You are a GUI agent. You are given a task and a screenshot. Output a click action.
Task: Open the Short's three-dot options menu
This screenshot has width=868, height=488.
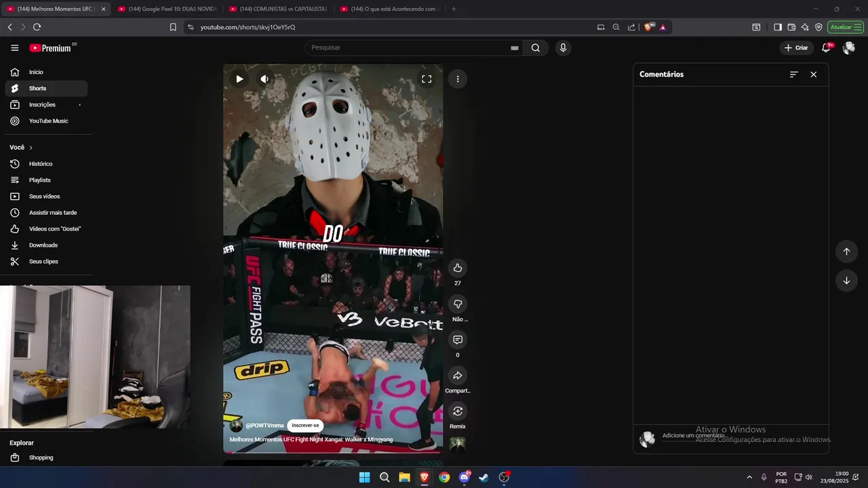coord(458,79)
